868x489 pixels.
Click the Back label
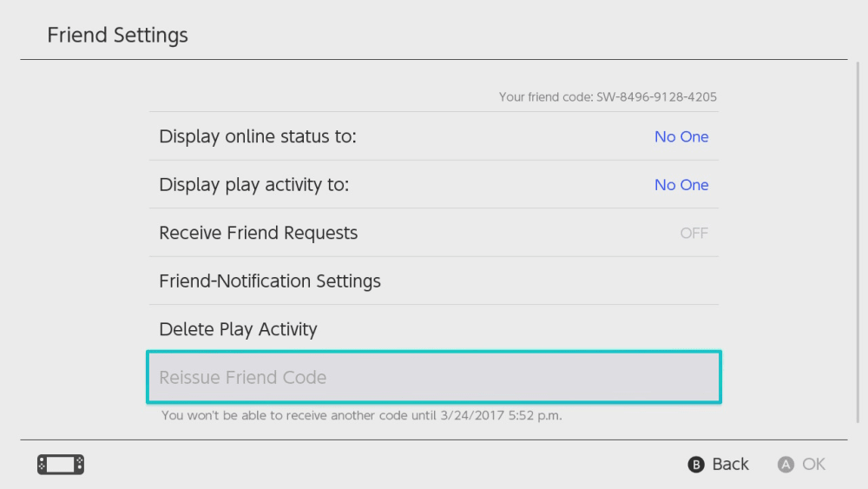click(729, 465)
